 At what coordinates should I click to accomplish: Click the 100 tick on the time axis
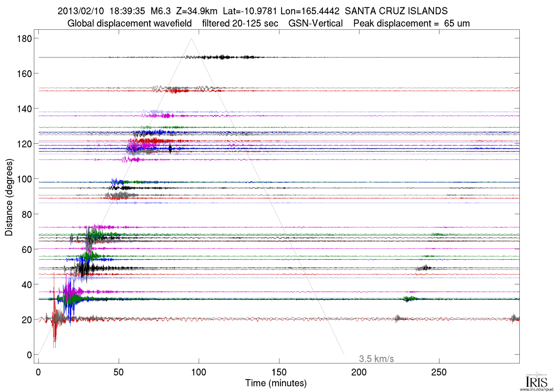pyautogui.click(x=199, y=372)
